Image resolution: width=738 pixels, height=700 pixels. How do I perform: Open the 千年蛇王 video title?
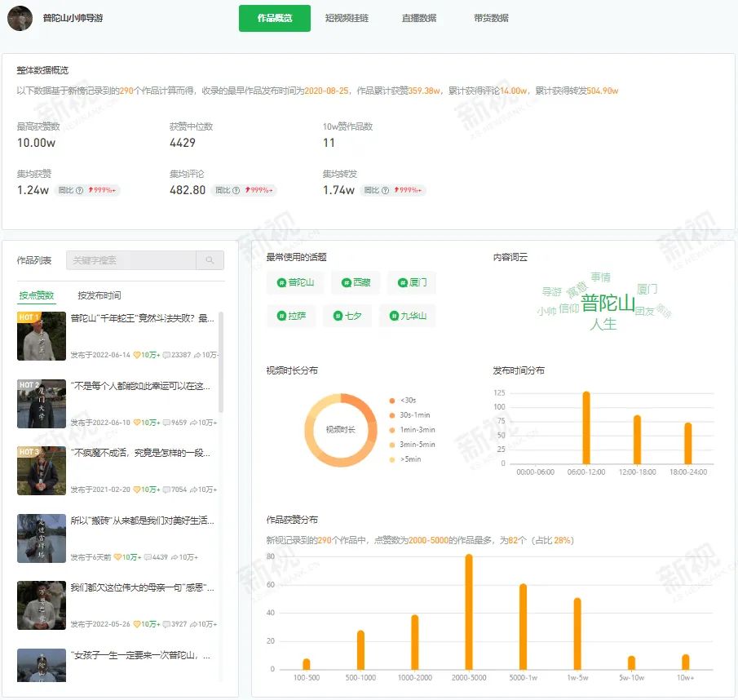143,319
